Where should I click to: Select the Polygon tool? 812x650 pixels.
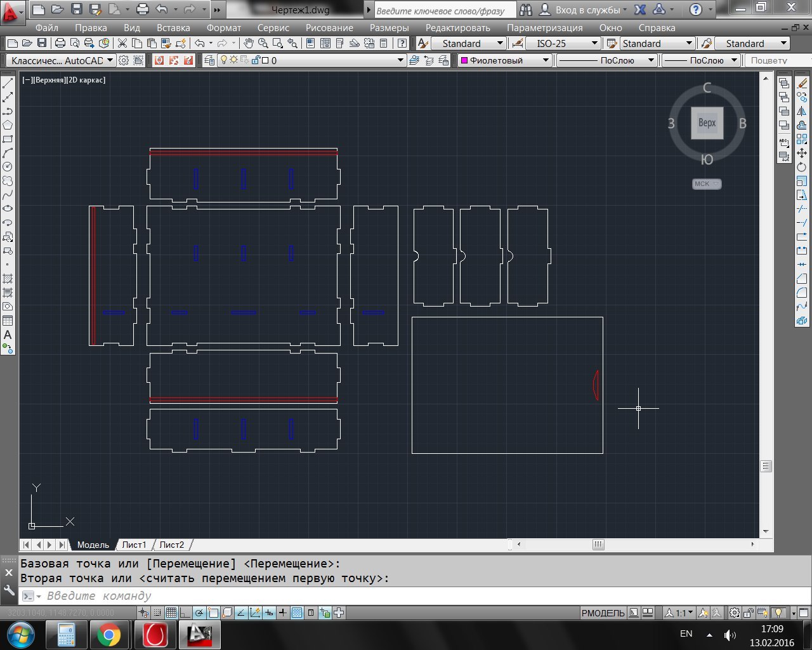tap(8, 125)
